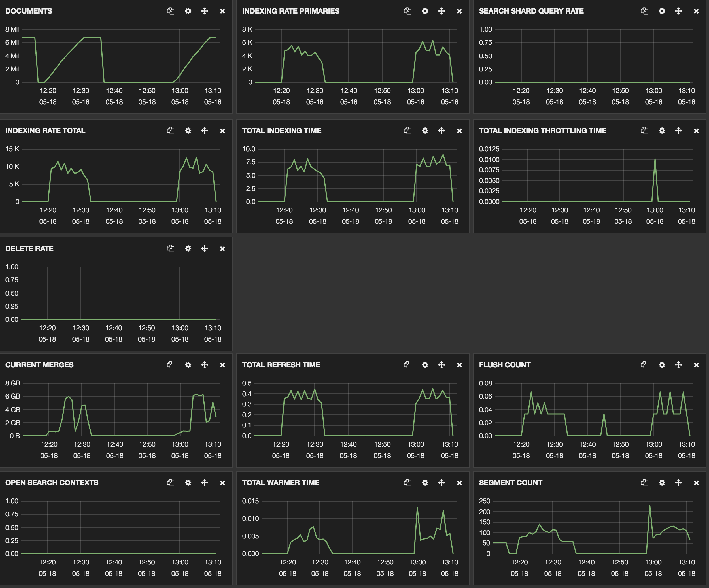
Task: Open settings gear on Indexing Rate Primaries
Action: 425,11
